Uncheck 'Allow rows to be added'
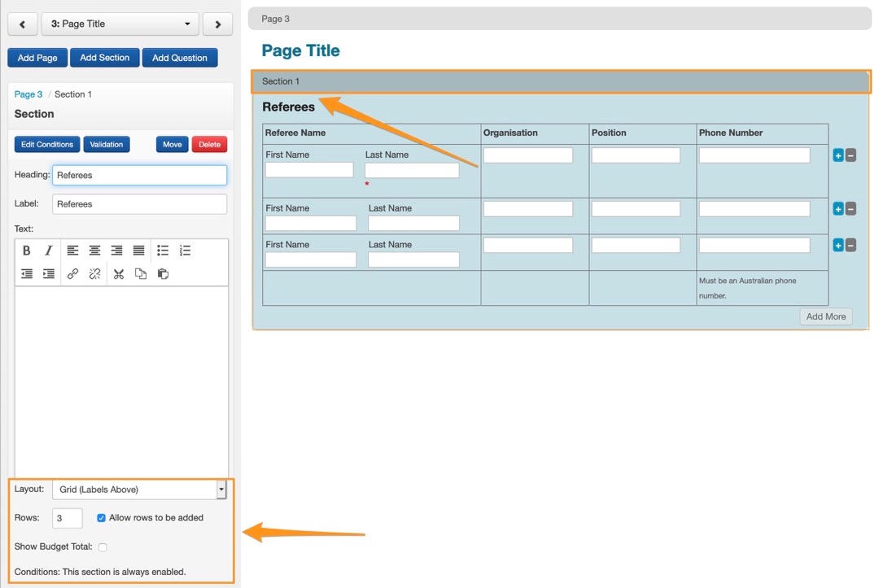This screenshot has width=879, height=588. pos(102,518)
